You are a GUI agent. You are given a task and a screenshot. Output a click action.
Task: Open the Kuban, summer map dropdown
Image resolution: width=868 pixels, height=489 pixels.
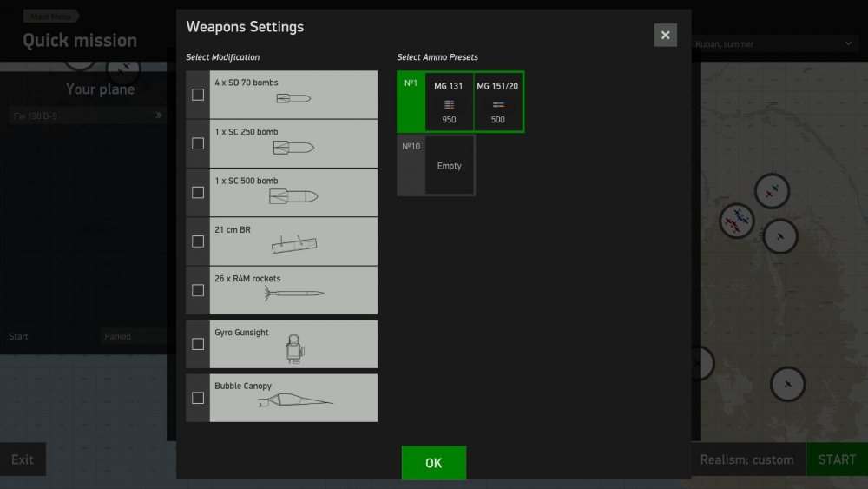[773, 43]
